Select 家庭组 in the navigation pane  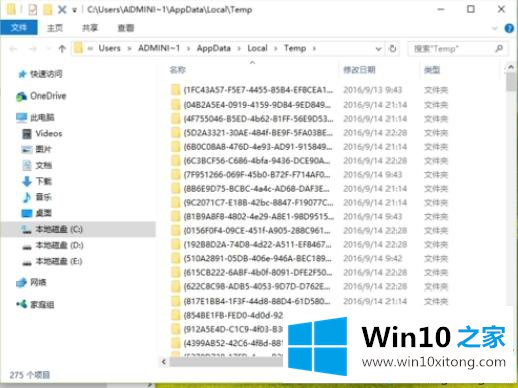pos(42,305)
